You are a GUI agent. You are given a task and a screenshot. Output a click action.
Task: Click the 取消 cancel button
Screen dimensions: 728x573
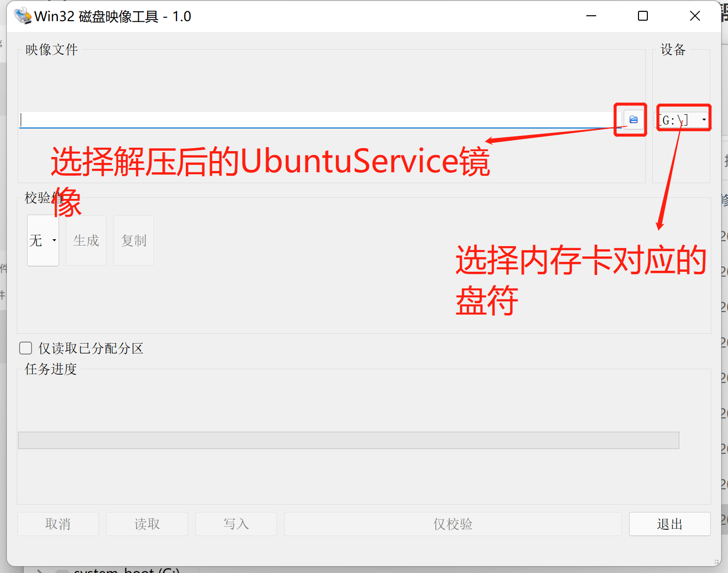point(58,524)
